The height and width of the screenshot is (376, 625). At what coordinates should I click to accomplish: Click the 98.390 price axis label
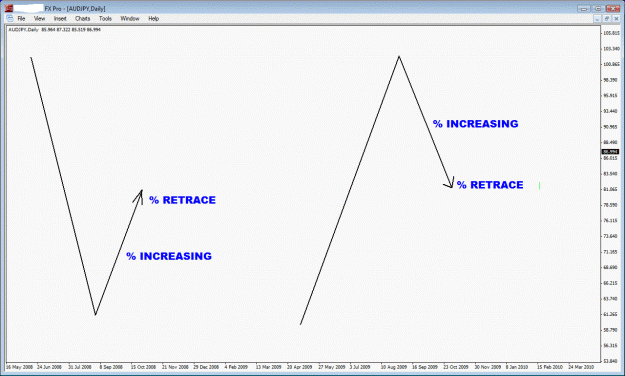point(611,80)
